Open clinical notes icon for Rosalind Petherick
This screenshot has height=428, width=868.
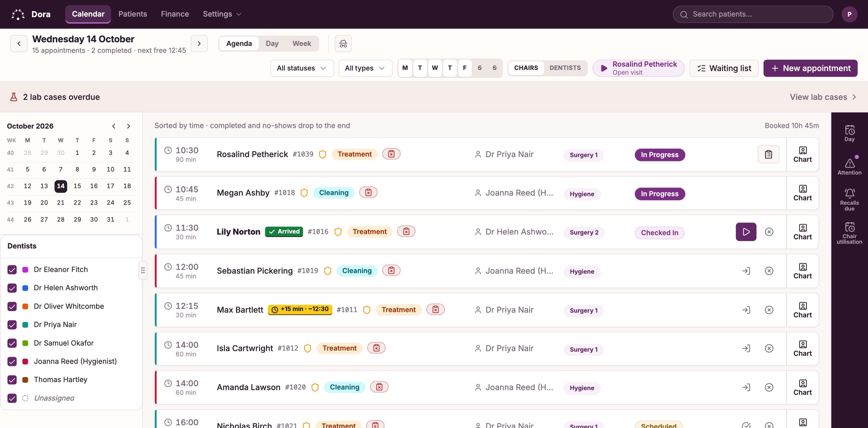(x=768, y=155)
